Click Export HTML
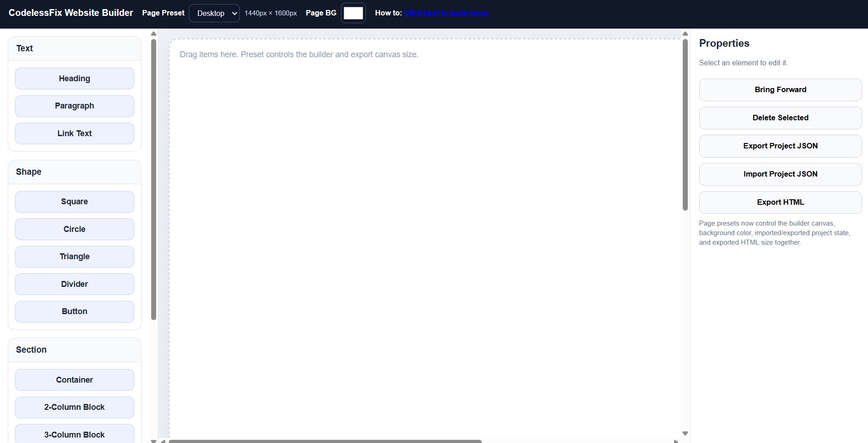The height and width of the screenshot is (443, 868). tap(780, 202)
